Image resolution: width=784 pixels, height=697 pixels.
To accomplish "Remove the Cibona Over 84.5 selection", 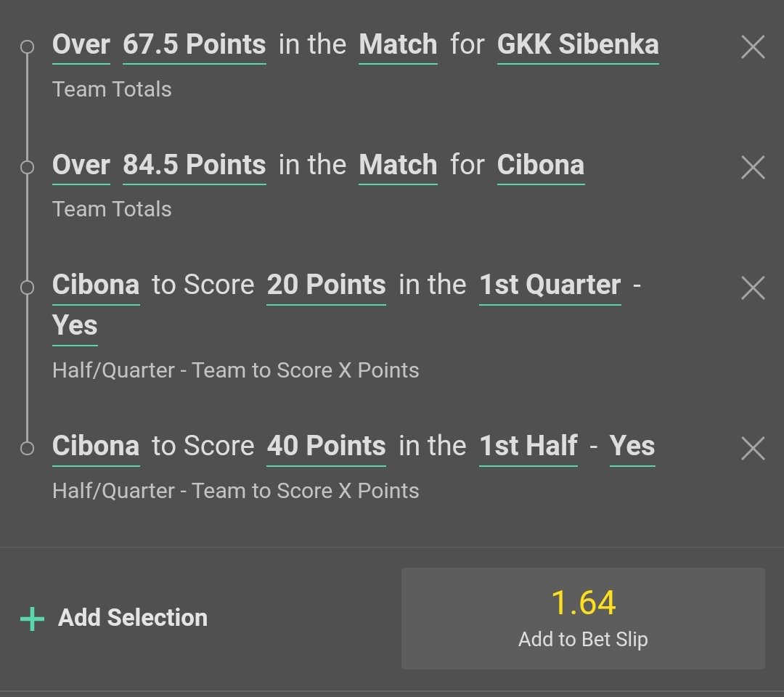I will click(x=753, y=168).
